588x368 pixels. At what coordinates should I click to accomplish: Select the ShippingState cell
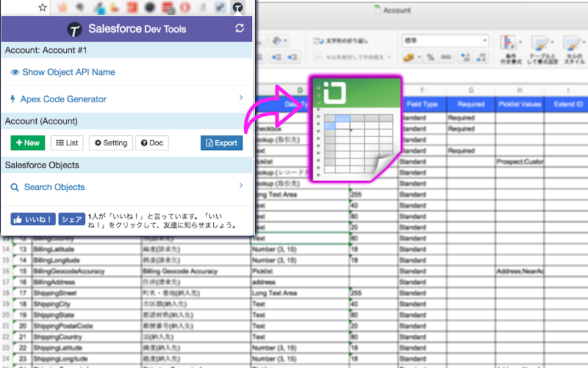87,315
